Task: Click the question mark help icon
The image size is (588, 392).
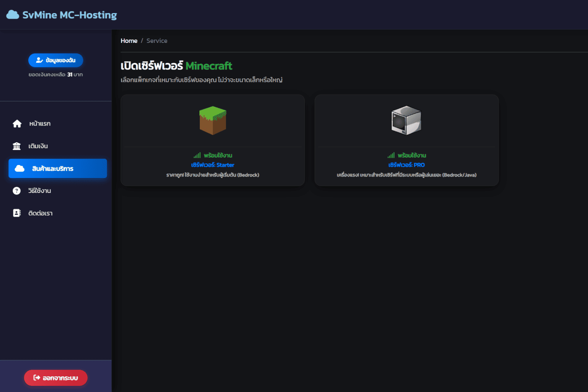Action: (17, 191)
